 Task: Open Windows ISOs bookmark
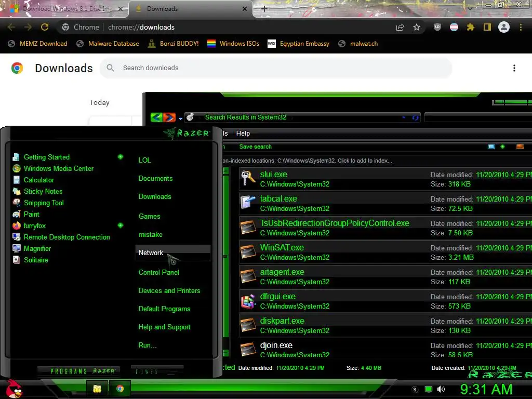click(x=233, y=44)
